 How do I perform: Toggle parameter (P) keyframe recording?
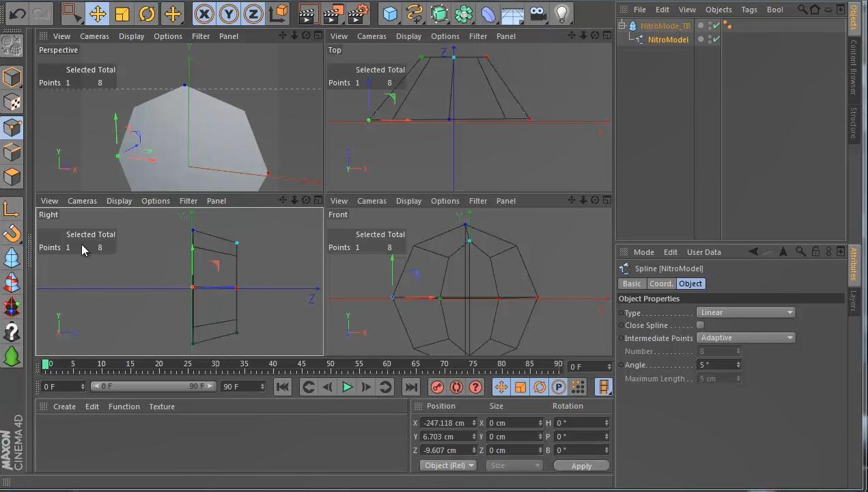click(x=559, y=387)
